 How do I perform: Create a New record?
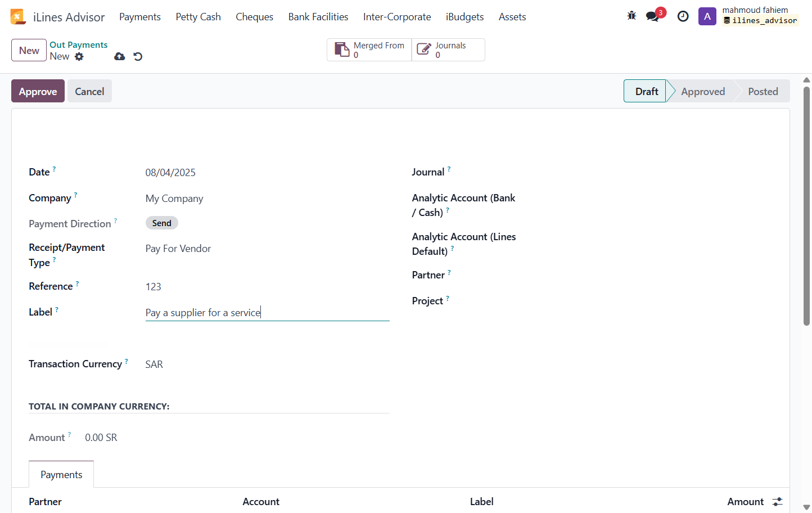point(29,50)
